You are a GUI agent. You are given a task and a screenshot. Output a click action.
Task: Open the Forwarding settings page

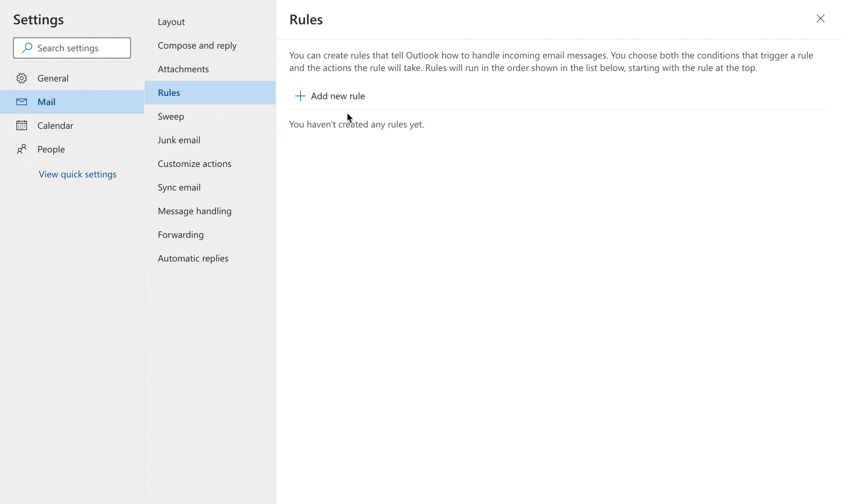[x=180, y=235]
